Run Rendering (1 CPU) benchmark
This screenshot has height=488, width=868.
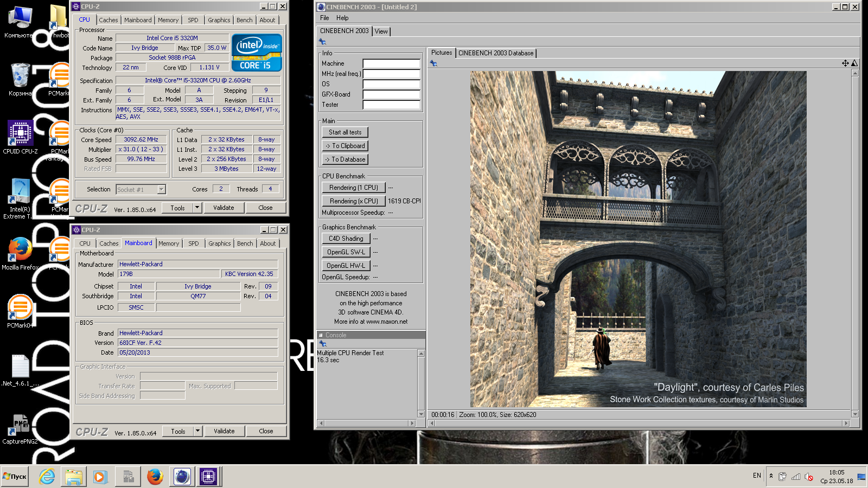354,188
